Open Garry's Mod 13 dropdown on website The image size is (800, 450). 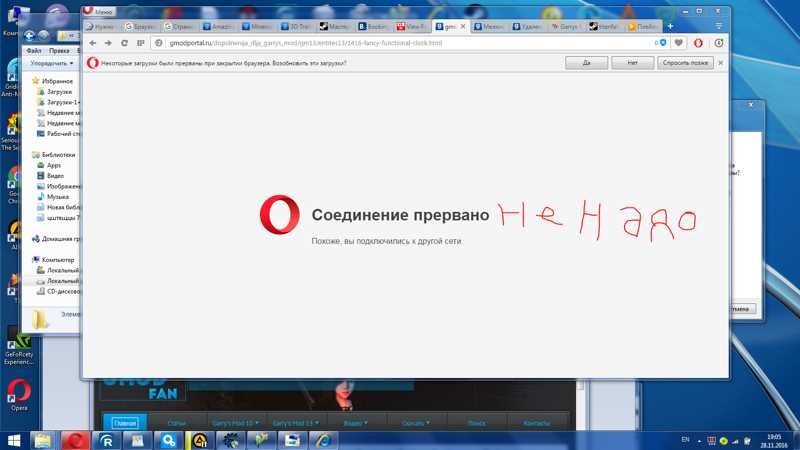point(295,423)
